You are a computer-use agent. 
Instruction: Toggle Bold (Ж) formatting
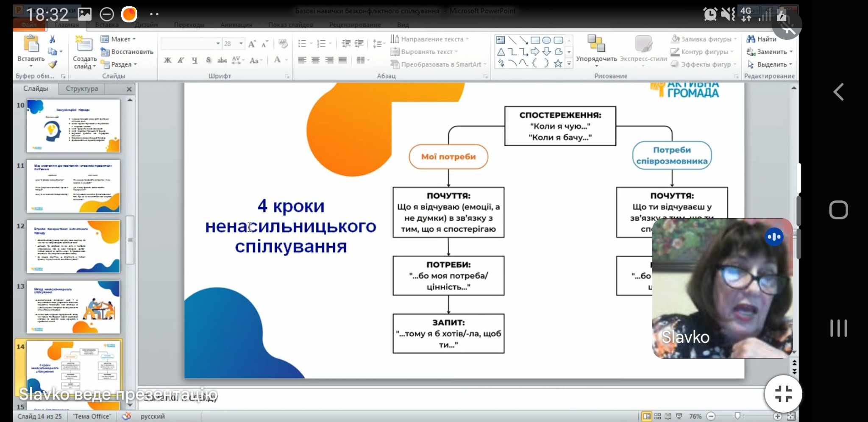(168, 60)
